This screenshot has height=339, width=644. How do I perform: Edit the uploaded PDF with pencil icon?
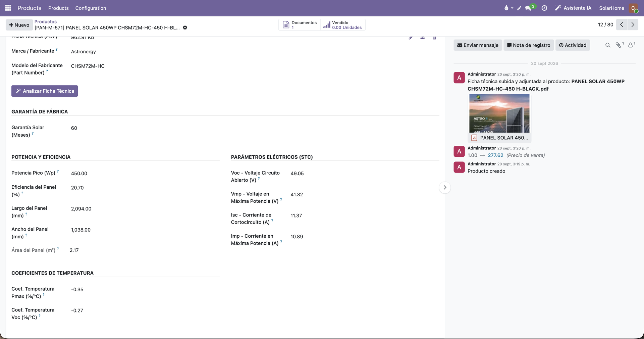pos(411,38)
